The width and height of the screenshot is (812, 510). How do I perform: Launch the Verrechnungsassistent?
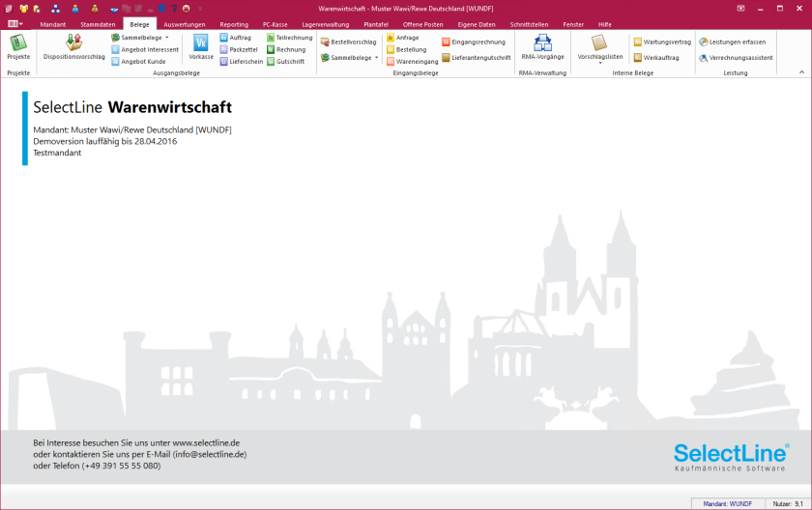tap(736, 58)
